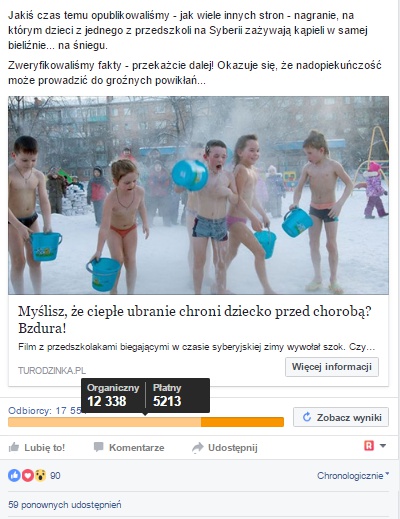Click the article headline about ciepłe ubranie
This screenshot has height=519, width=400.
tap(195, 320)
